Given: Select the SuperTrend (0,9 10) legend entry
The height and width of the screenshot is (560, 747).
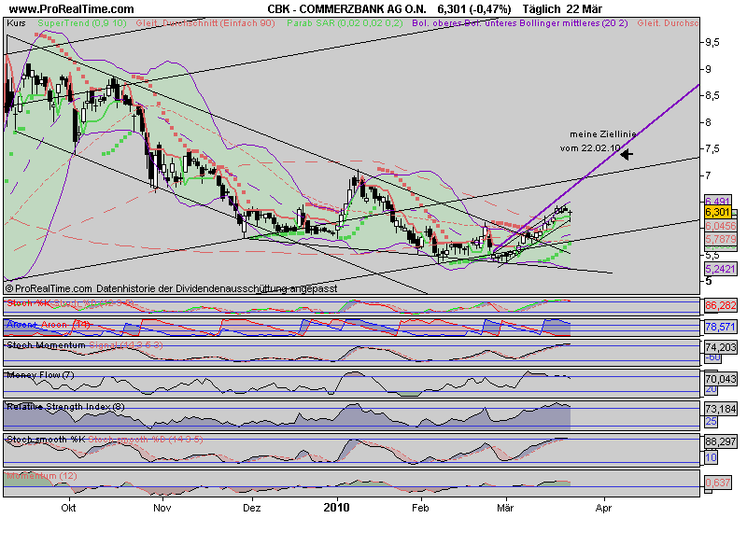Looking at the screenshot, I should coord(82,22).
